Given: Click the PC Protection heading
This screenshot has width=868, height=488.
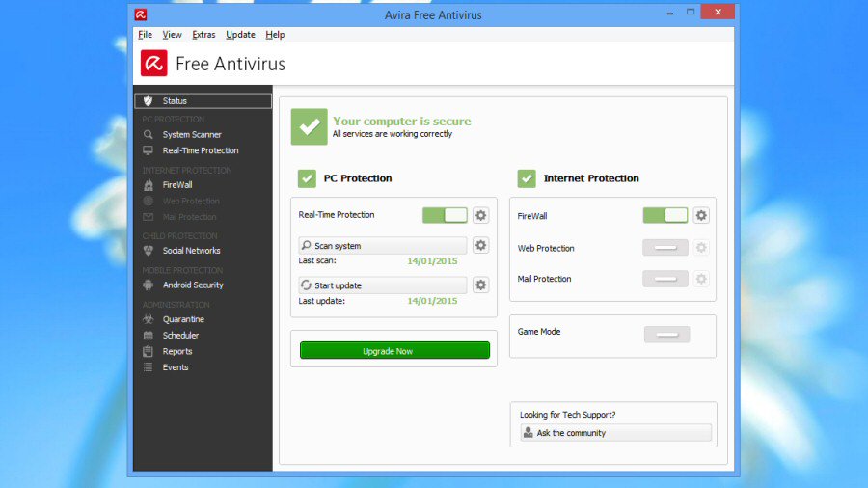Looking at the screenshot, I should [358, 178].
